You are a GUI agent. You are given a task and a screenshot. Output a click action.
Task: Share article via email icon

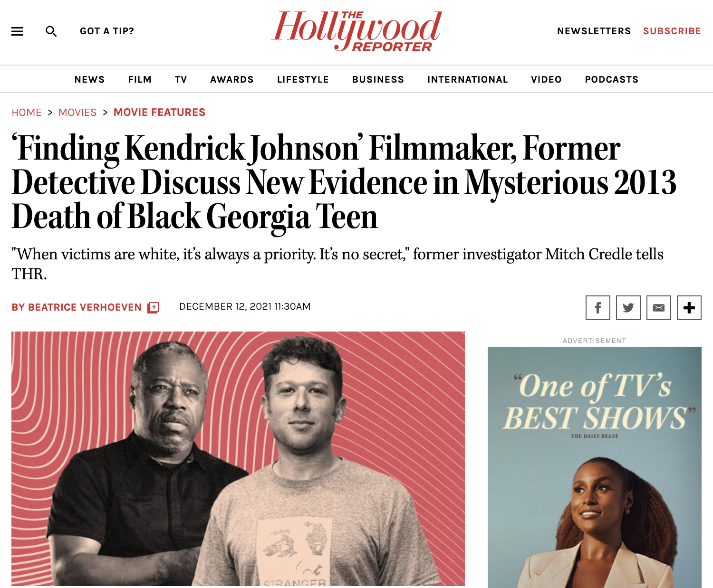click(x=659, y=308)
